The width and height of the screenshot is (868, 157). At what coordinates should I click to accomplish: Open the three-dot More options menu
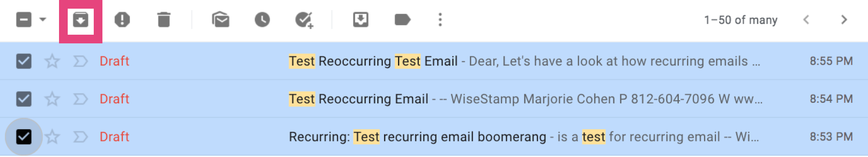coord(440,20)
